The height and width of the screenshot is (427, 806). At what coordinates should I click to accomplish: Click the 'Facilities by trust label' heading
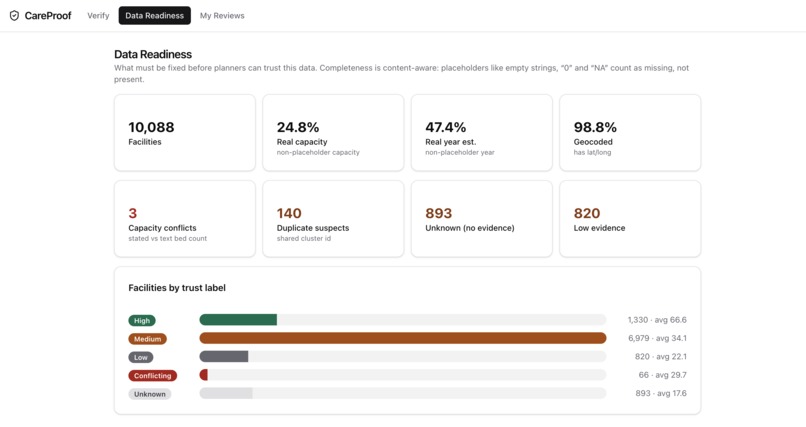point(177,288)
